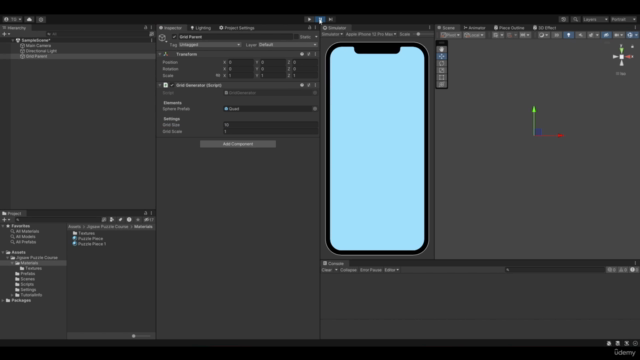Open the settings gear in top toolbar
640x360 pixels.
tap(41, 19)
